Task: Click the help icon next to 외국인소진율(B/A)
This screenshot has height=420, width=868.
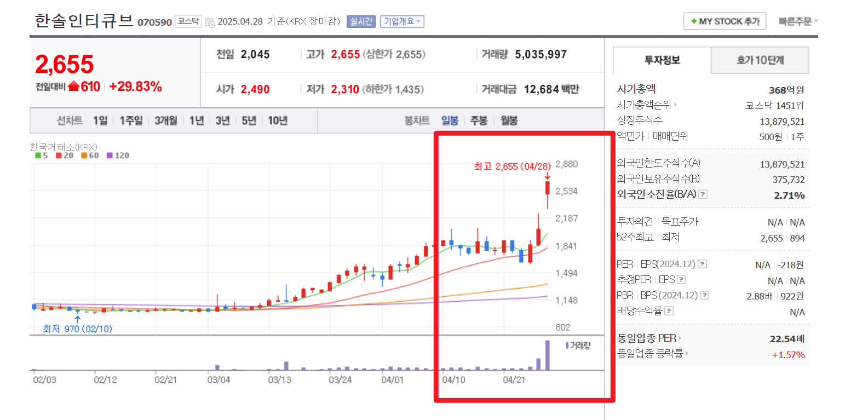Action: coord(703,194)
